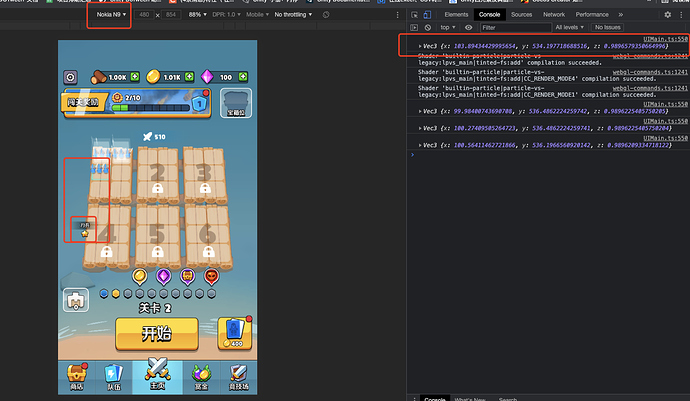Select locked raft number 5

[158, 237]
